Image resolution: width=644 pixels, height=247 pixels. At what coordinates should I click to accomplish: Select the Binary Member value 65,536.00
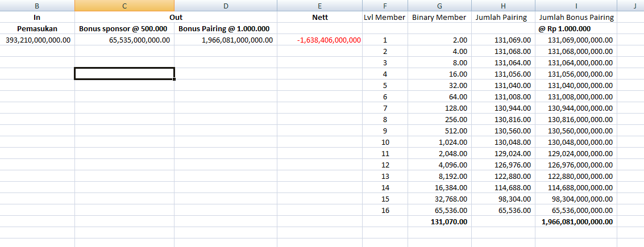tap(439, 210)
